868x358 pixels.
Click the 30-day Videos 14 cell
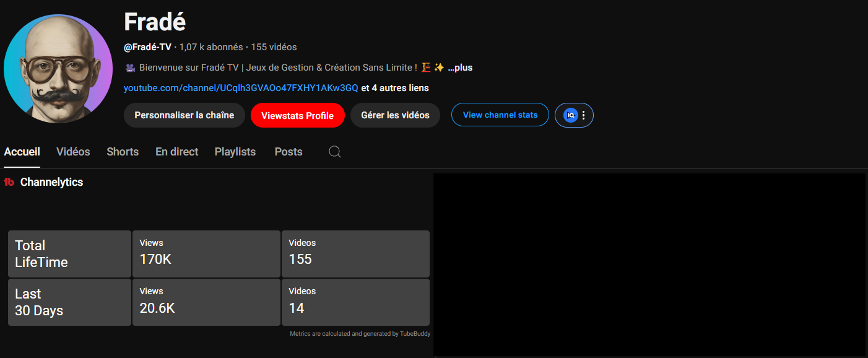pos(355,302)
